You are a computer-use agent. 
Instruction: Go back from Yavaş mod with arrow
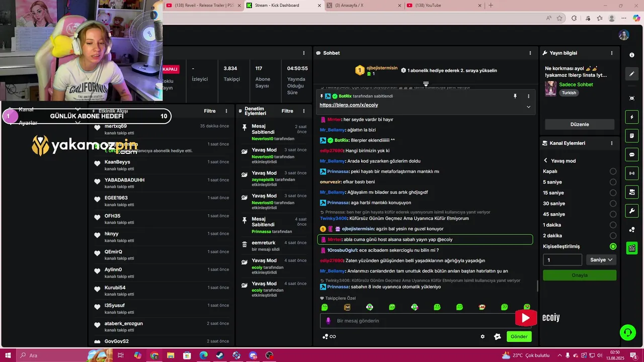545,161
